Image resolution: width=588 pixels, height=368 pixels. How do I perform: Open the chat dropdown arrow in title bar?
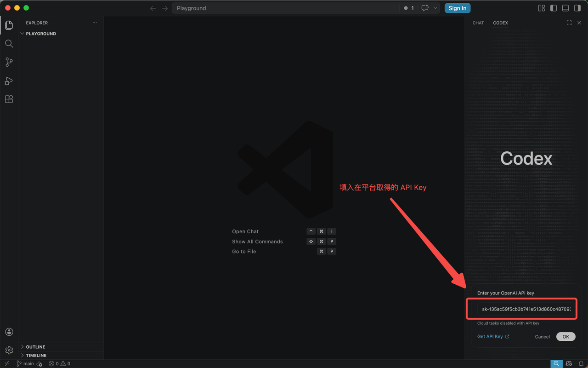pyautogui.click(x=435, y=8)
